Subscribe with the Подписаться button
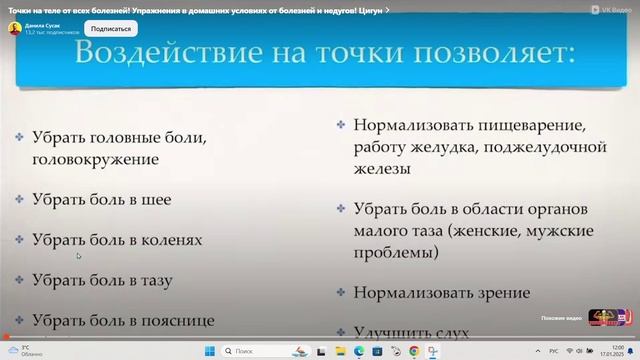The image size is (640, 360). (x=111, y=29)
